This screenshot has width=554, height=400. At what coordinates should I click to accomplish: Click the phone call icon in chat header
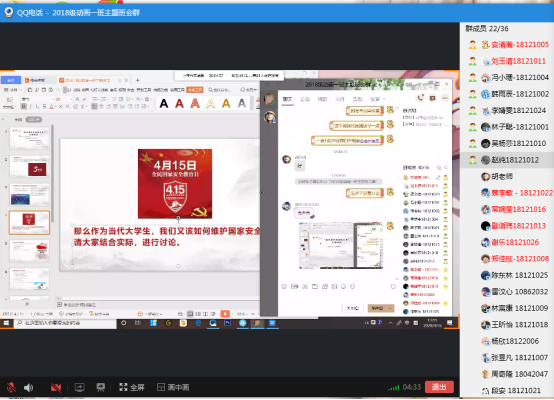click(420, 98)
